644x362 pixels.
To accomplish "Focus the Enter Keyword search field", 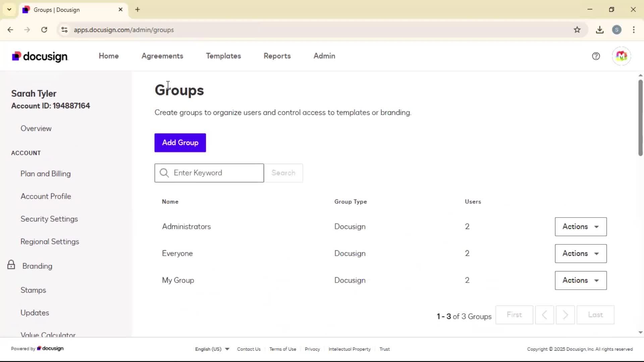I will coord(209,173).
